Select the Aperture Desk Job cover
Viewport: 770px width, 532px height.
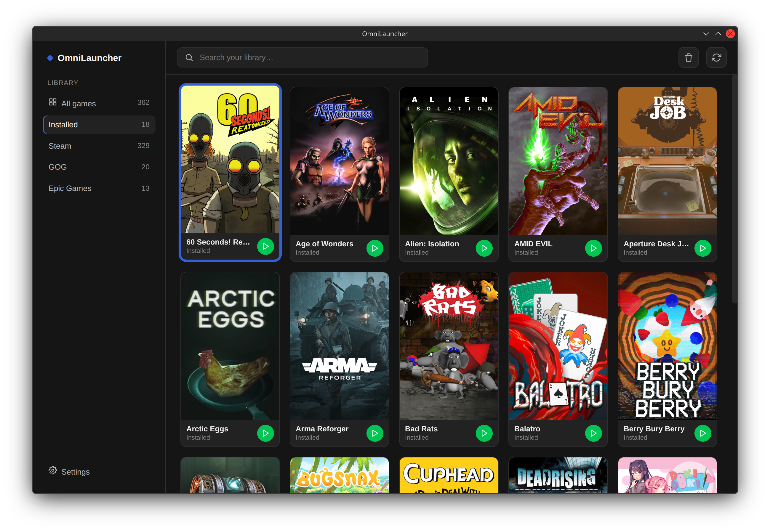pos(667,161)
